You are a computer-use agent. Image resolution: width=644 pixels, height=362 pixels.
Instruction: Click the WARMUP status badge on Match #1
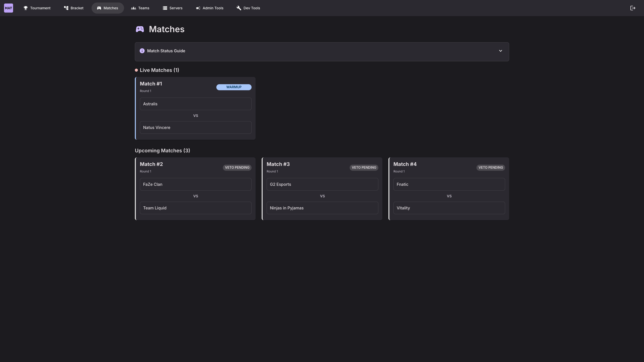coord(234,87)
